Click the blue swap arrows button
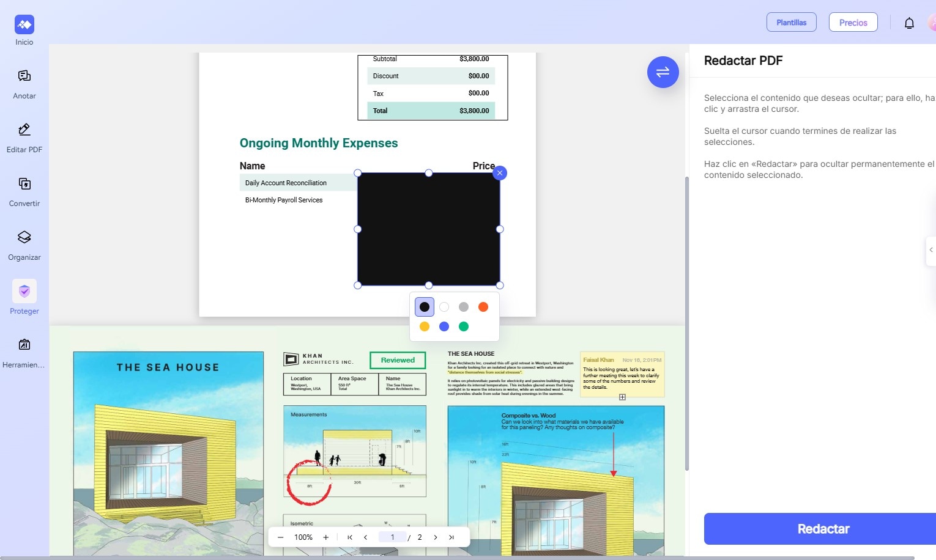936x560 pixels. (663, 72)
